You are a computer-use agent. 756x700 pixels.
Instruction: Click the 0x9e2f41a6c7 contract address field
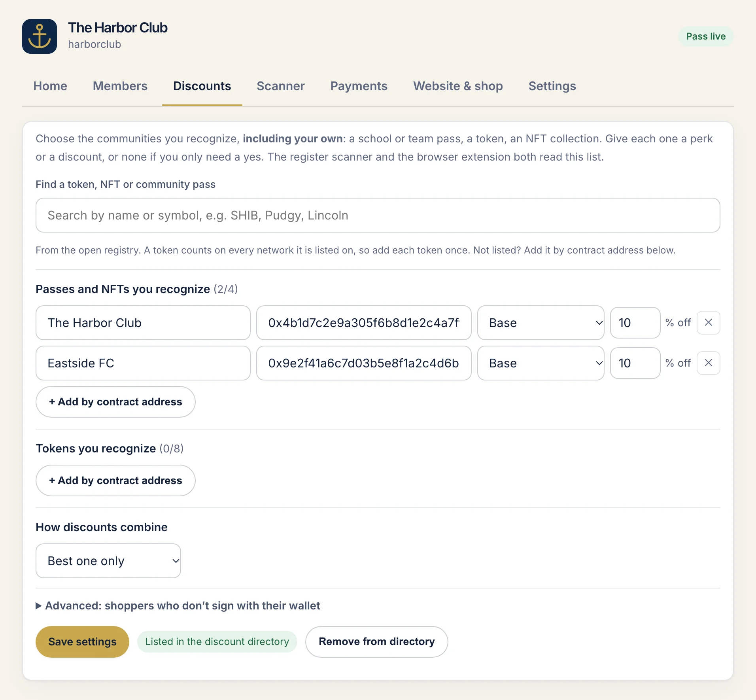tap(364, 363)
